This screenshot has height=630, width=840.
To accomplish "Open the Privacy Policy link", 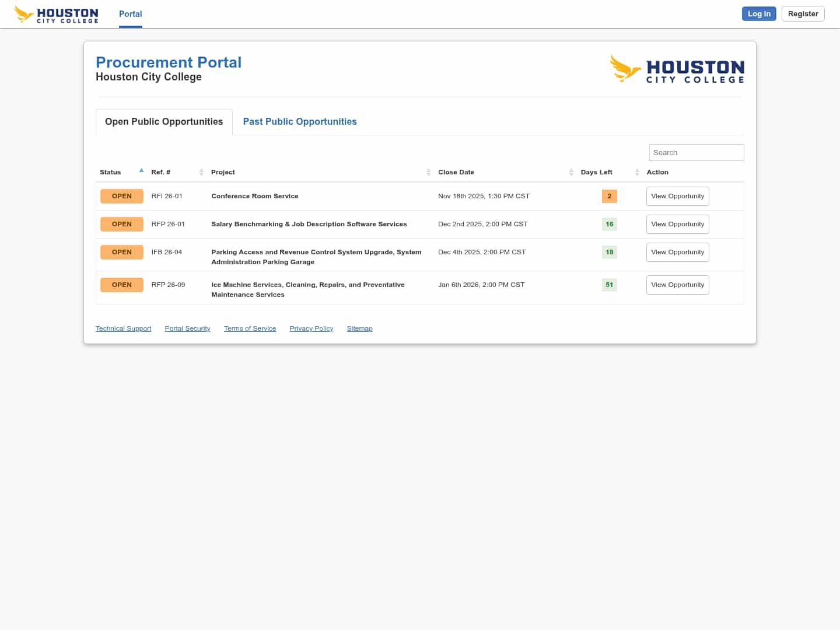I will pyautogui.click(x=311, y=329).
